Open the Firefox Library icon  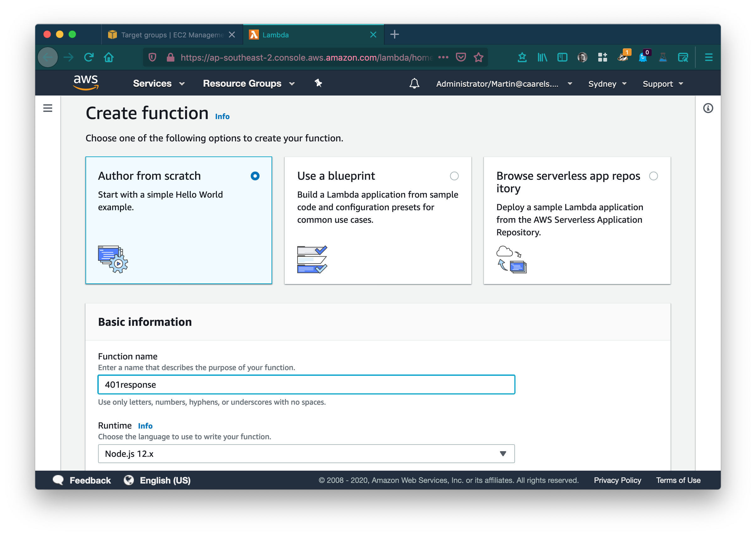click(x=542, y=57)
